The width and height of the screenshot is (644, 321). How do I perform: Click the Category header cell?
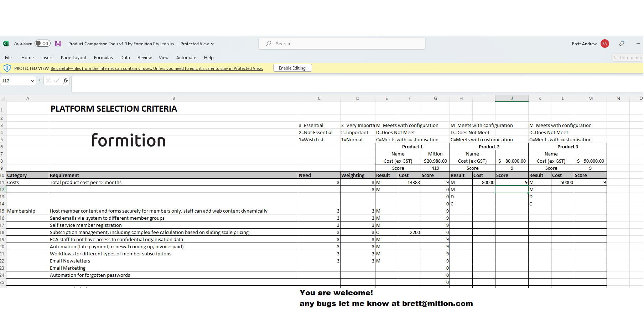coord(27,175)
